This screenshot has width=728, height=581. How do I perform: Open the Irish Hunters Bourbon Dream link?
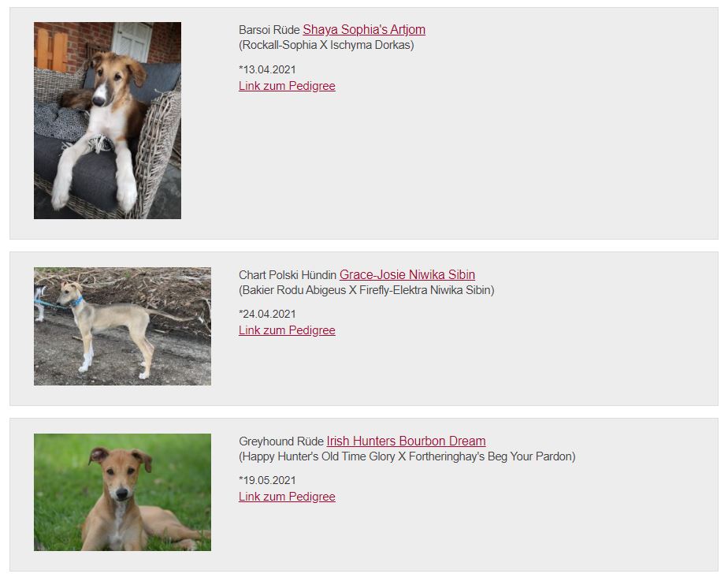(x=407, y=441)
